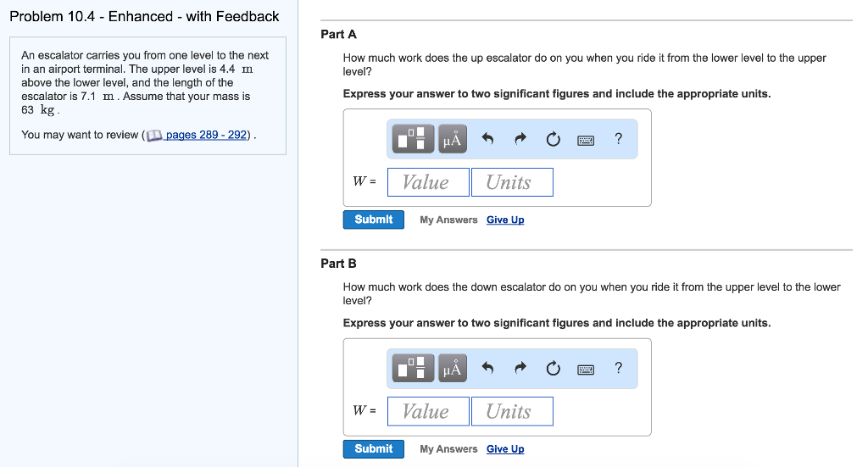Undo last edit in Part B toolbar
The image size is (868, 467).
pyautogui.click(x=487, y=367)
